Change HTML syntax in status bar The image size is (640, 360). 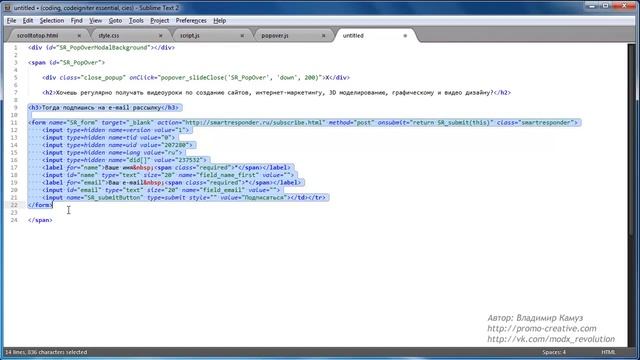tap(608, 352)
